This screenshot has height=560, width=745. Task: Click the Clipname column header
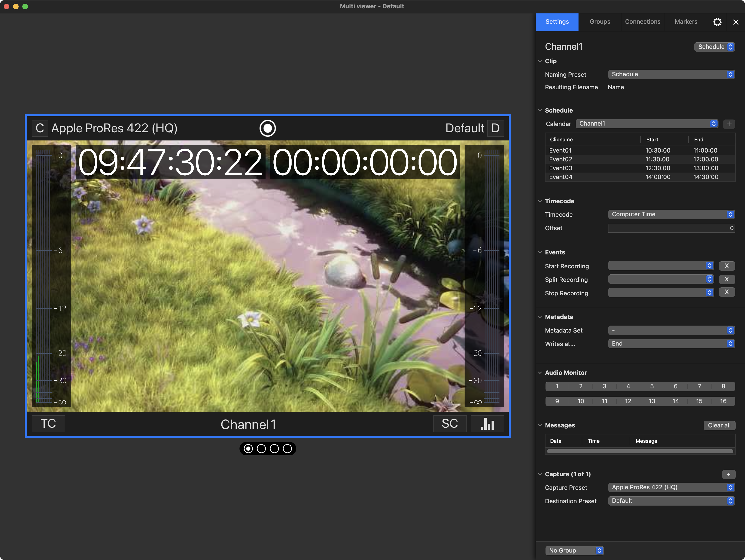pyautogui.click(x=593, y=140)
